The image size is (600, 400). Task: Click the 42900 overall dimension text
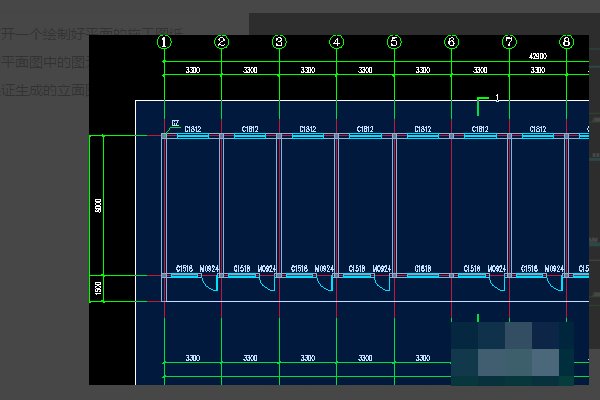(x=537, y=59)
